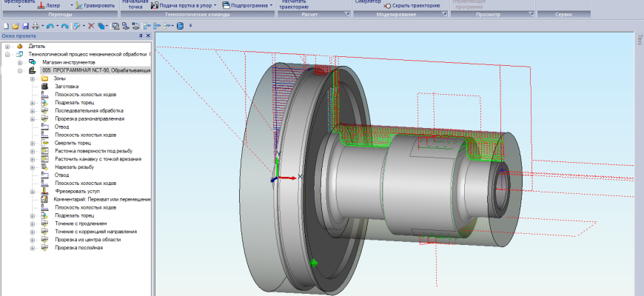Click the blue database cylinder toolbar icon
Viewport: 644px width, 296px height.
(x=180, y=25)
